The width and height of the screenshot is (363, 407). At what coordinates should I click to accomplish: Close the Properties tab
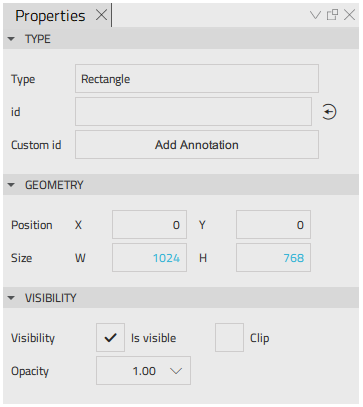[x=101, y=15]
